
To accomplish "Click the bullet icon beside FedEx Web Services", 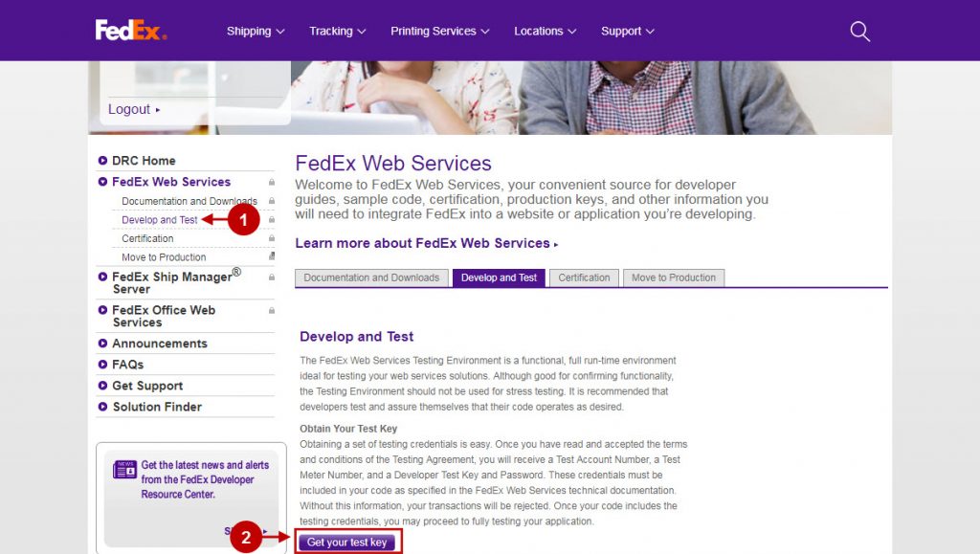I will 102,182.
